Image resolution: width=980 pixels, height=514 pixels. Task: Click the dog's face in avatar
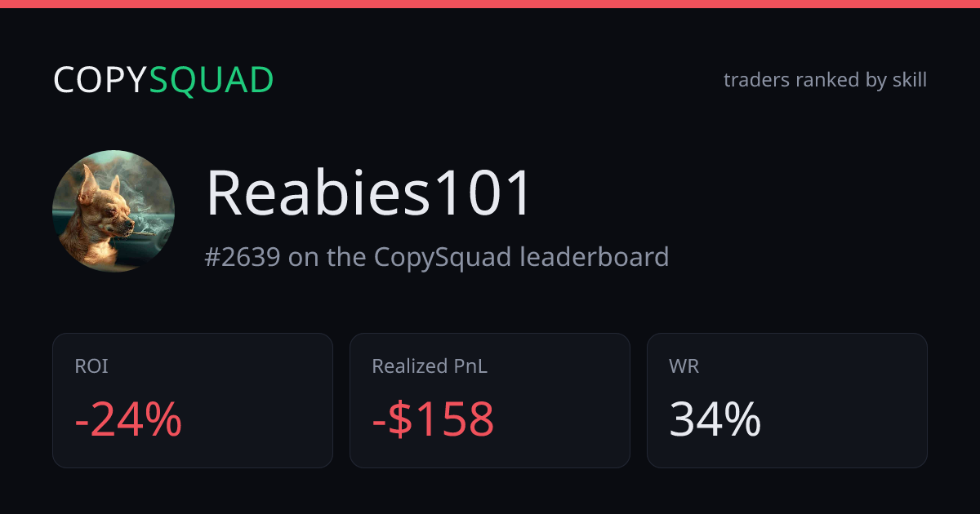pyautogui.click(x=113, y=212)
